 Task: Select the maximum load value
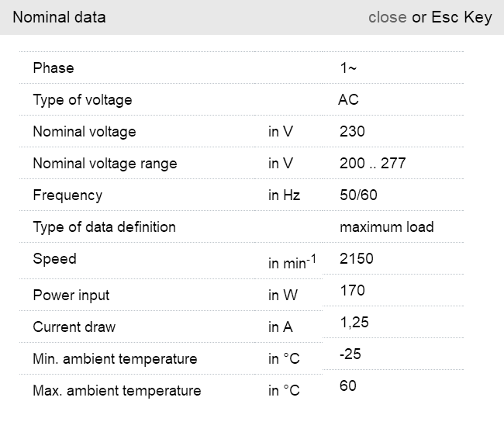click(x=386, y=227)
